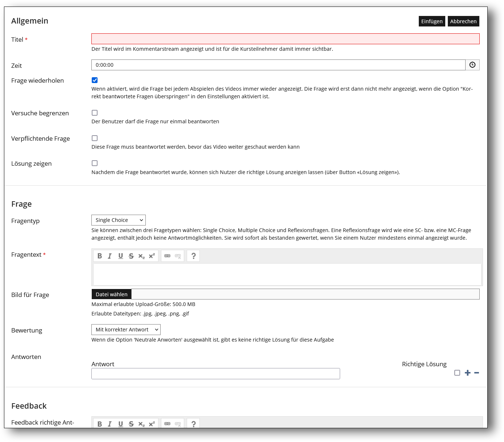
Task: Open help in Feedback editor toolbar
Action: pos(193,424)
